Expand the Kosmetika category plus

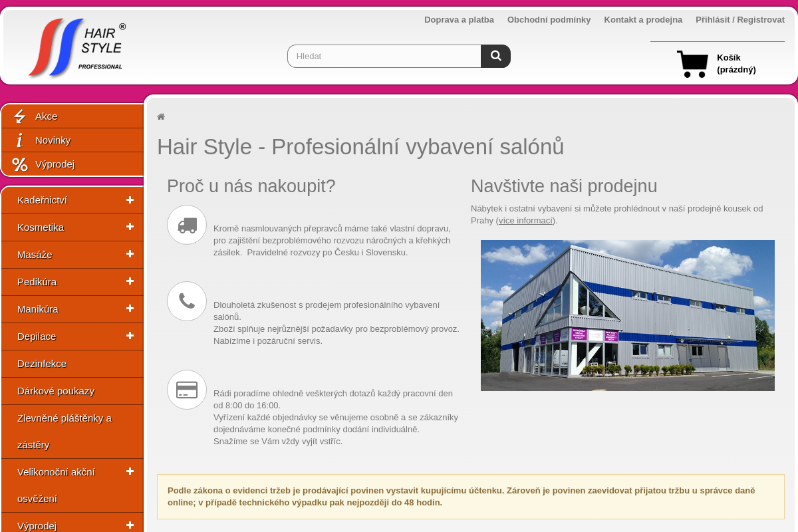point(130,227)
